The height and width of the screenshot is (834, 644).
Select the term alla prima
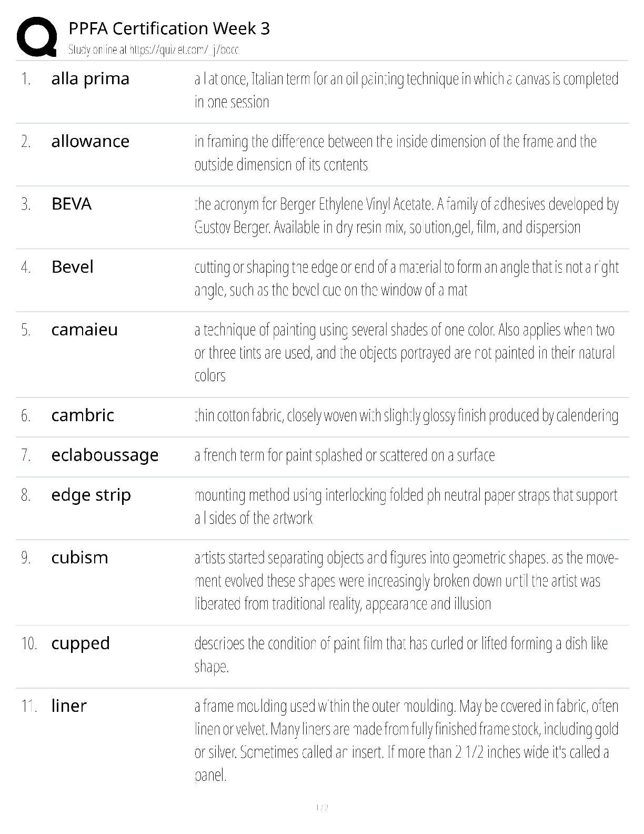[90, 78]
